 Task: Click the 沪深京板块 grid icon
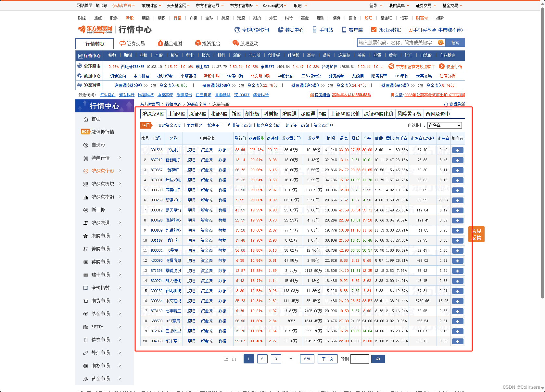click(86, 184)
